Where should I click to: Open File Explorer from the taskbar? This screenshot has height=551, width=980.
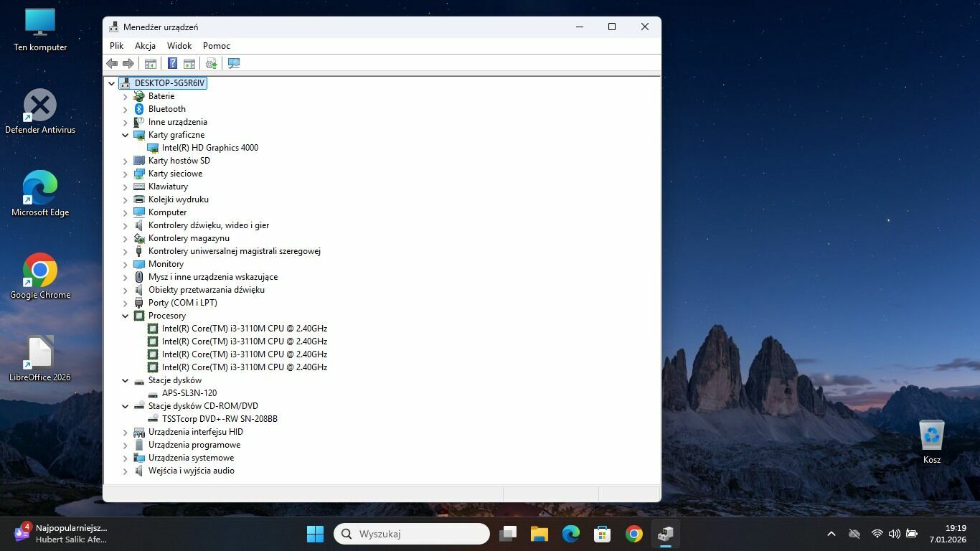[539, 534]
